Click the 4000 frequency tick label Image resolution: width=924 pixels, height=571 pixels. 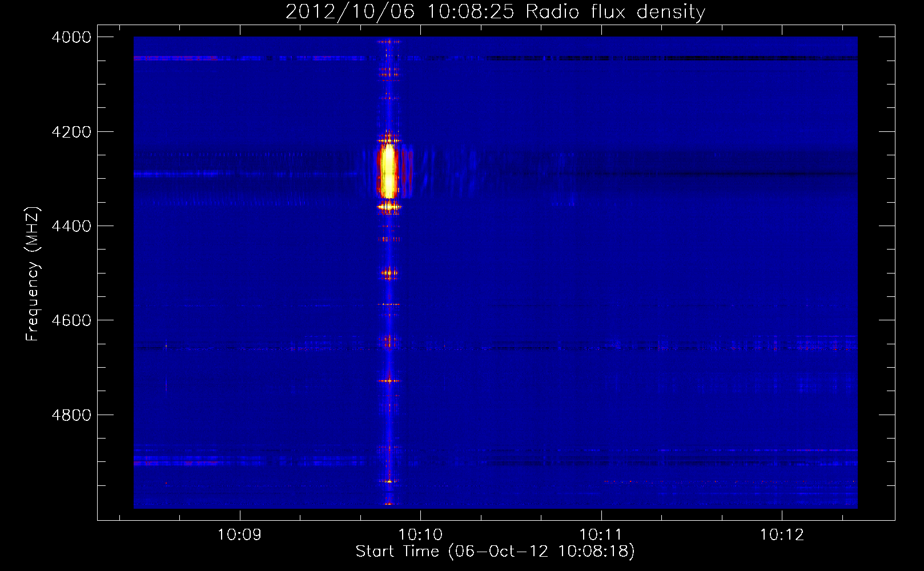tap(71, 37)
